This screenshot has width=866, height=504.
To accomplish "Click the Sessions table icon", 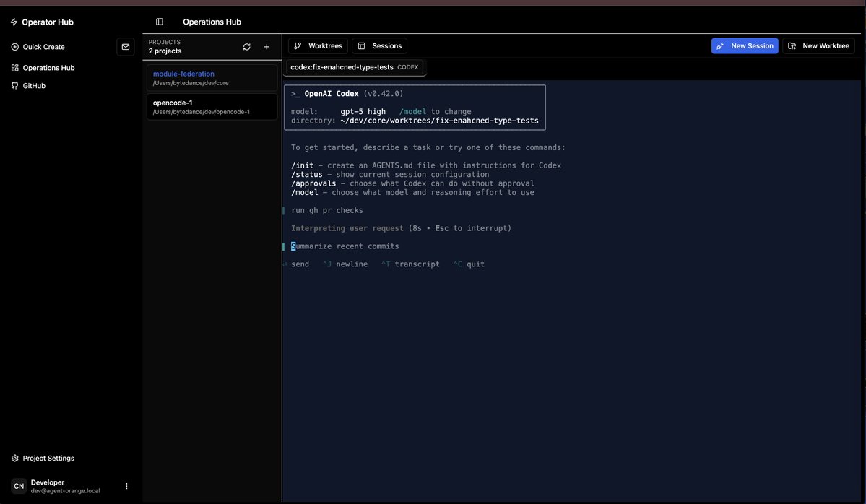I will [361, 45].
